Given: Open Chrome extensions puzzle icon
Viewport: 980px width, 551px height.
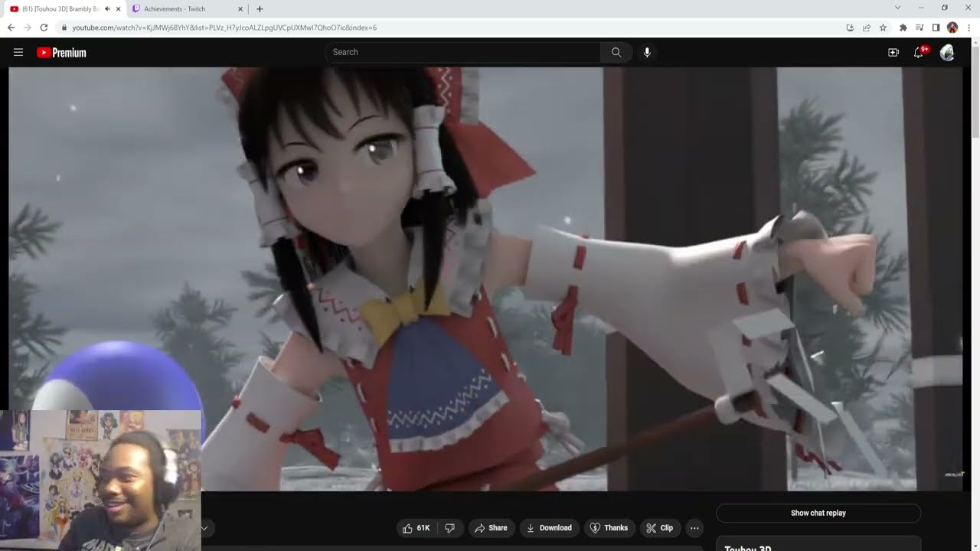Looking at the screenshot, I should (903, 28).
